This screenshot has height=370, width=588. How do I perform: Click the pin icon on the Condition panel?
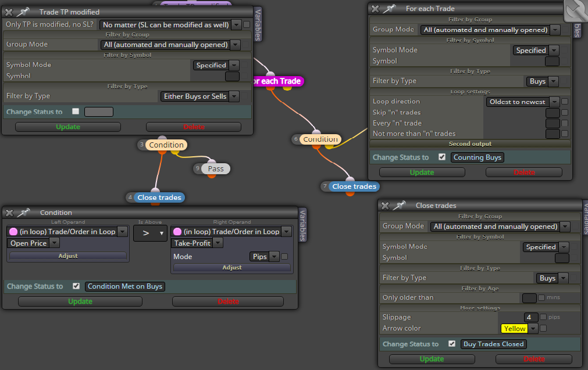pos(24,213)
